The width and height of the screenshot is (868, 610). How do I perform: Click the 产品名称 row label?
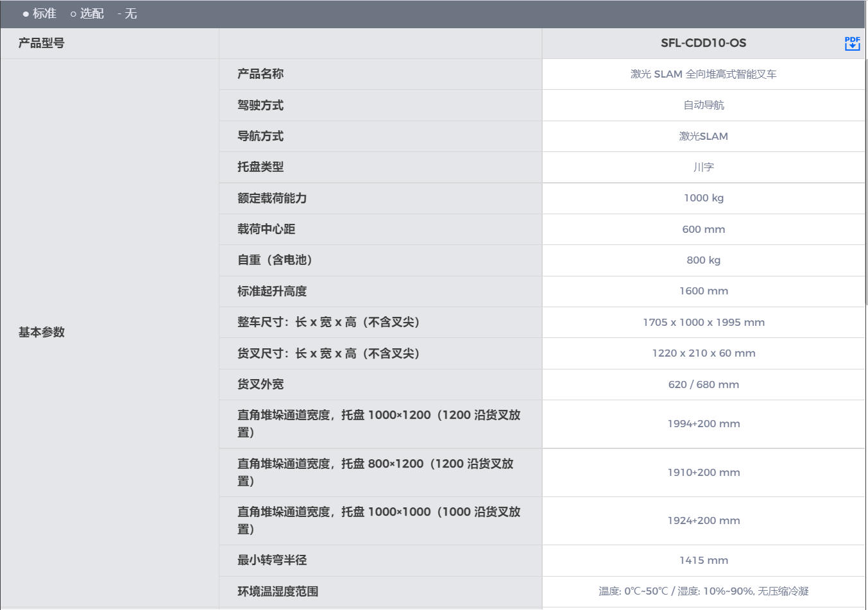(x=260, y=74)
